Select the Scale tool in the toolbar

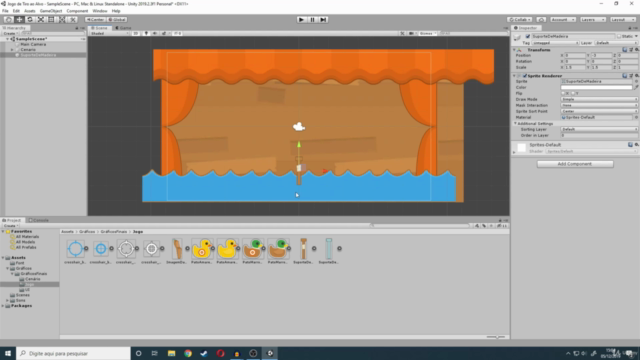pyautogui.click(x=40, y=20)
